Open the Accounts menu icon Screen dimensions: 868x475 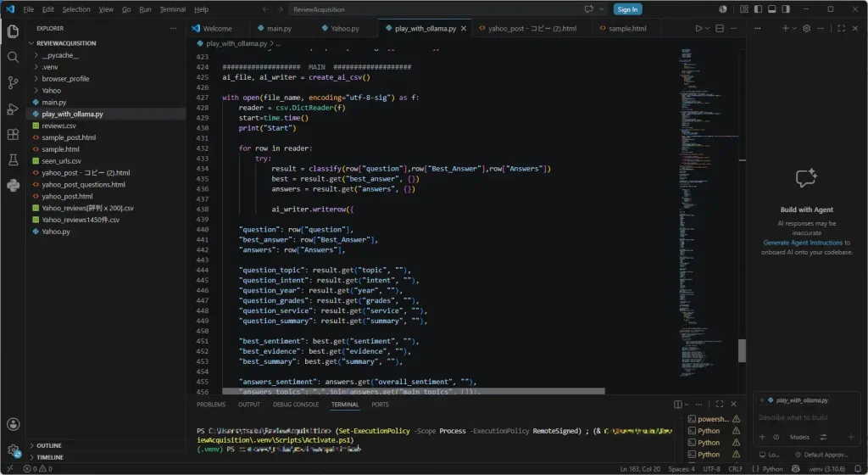tap(14, 425)
